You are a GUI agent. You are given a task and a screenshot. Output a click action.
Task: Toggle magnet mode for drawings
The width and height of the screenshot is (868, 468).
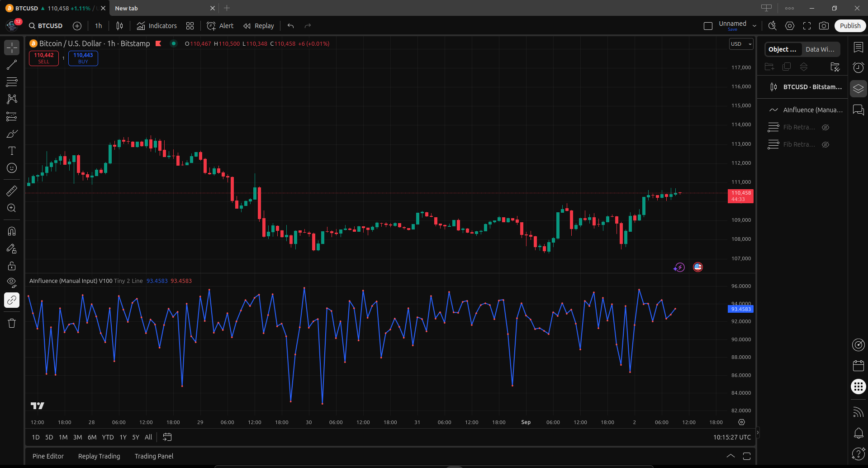[x=12, y=231]
